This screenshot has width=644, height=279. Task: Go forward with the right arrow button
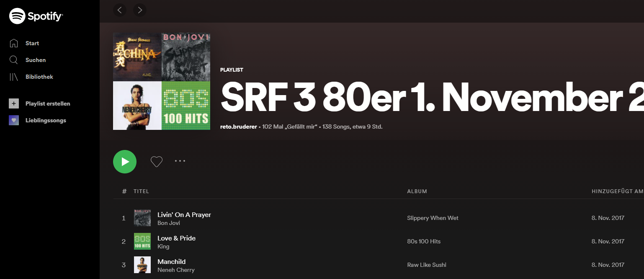140,10
